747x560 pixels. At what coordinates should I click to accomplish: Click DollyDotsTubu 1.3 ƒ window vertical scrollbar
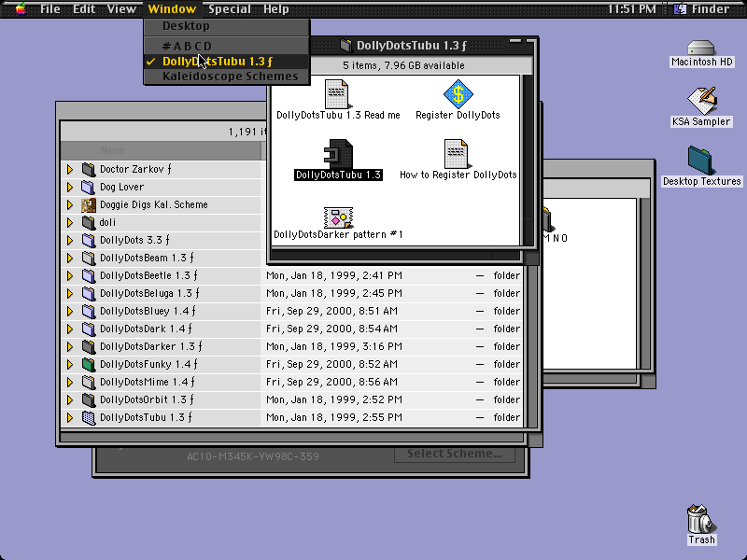click(x=528, y=160)
